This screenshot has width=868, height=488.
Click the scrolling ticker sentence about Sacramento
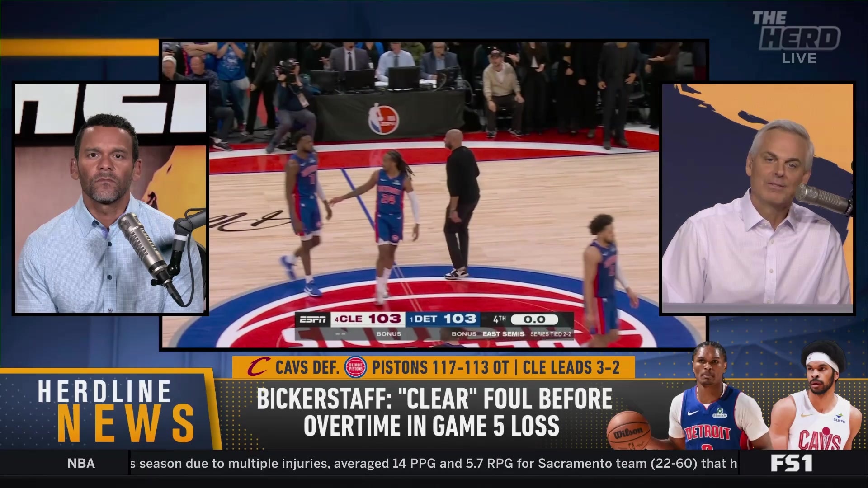(434, 463)
